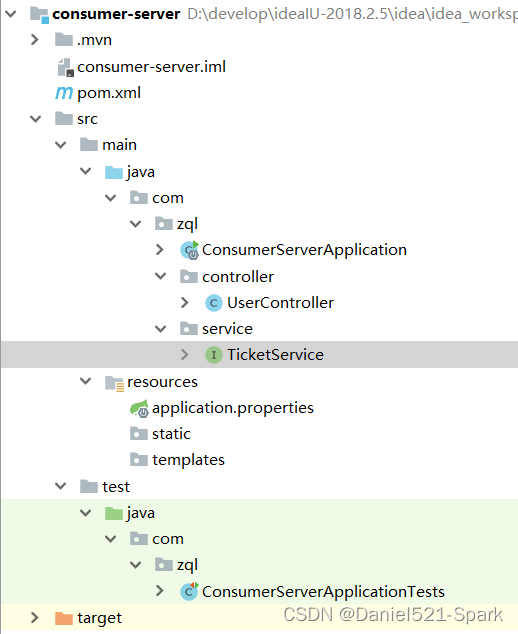518x634 pixels.
Task: Click the Maven pom.xml file icon
Action: (64, 93)
